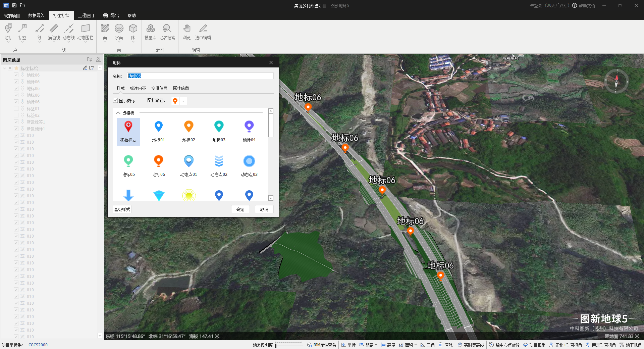Screen dimensions: 644x349
Task: Open the 图标路径 icon dropdown arrow
Action: (183, 101)
